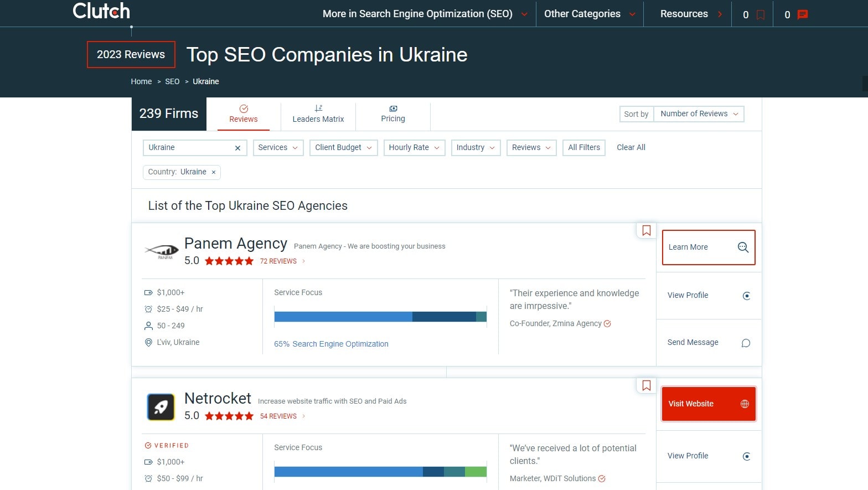Click Netrocket five-star rating
868x490 pixels.
[x=229, y=416]
